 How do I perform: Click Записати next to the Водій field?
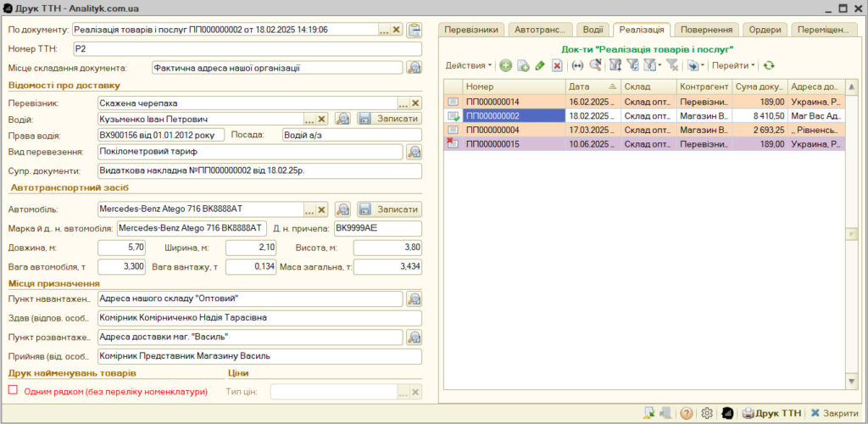(389, 119)
